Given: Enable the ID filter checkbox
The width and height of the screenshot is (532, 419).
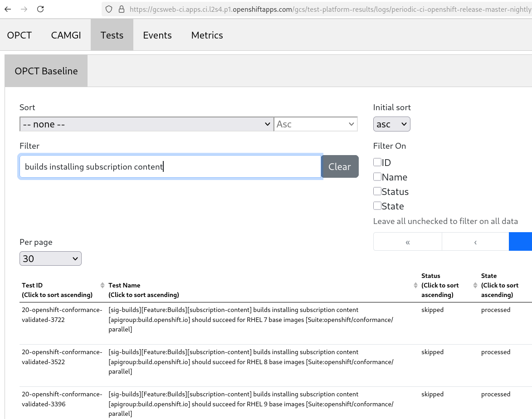Looking at the screenshot, I should (377, 162).
